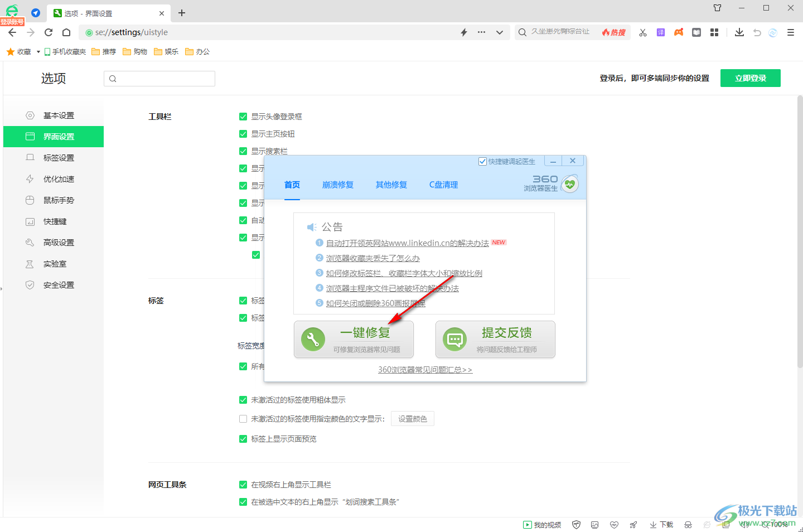Focus the web search box

560,32
